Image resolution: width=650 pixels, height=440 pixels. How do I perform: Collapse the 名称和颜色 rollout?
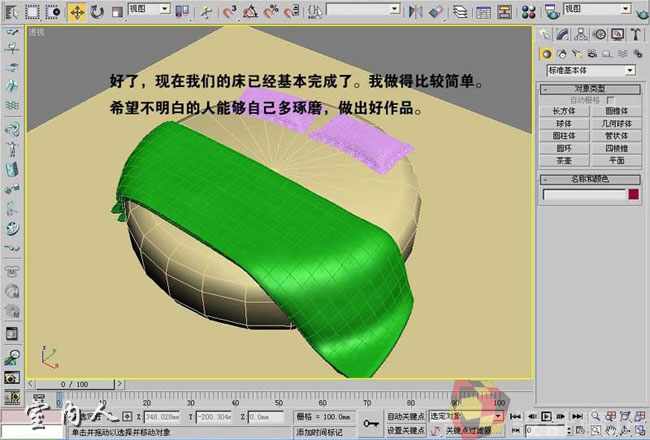[x=590, y=180]
